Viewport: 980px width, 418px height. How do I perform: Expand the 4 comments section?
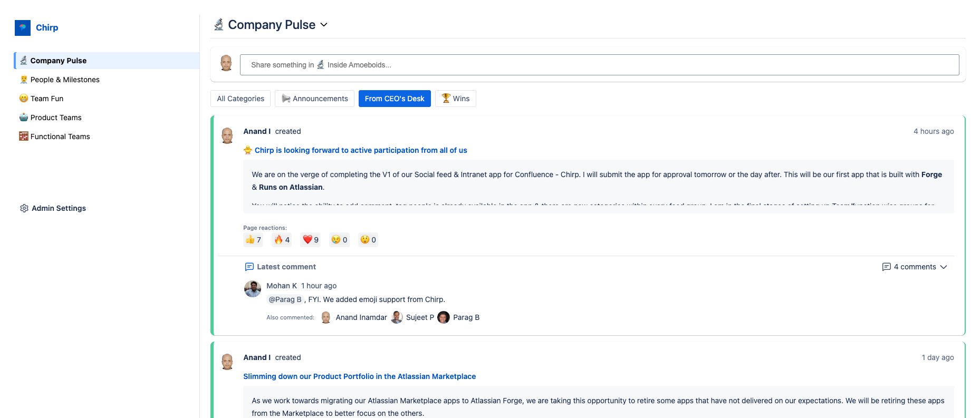point(915,267)
